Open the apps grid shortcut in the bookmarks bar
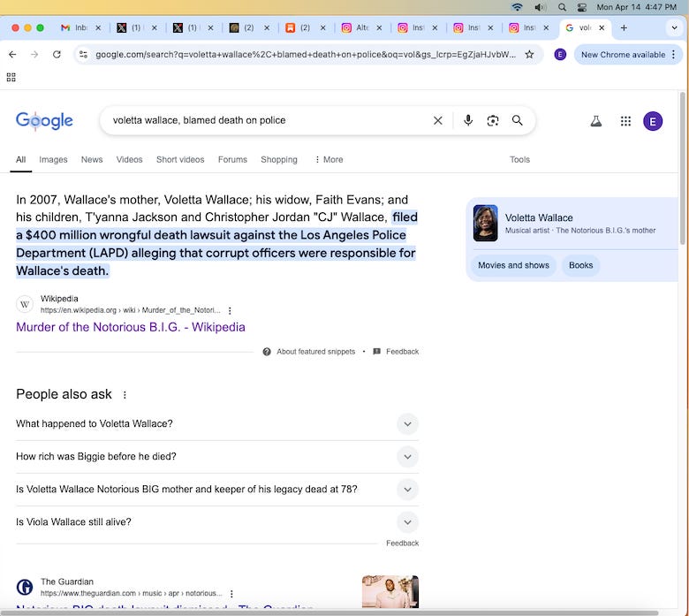Screen dimensions: 689x616 pos(11,78)
